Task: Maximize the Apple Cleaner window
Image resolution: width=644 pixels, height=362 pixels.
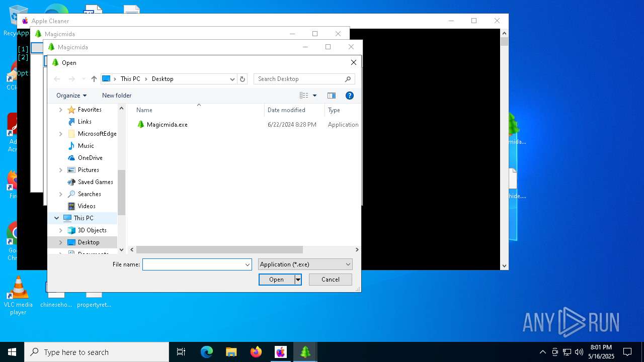Action: coord(474,21)
